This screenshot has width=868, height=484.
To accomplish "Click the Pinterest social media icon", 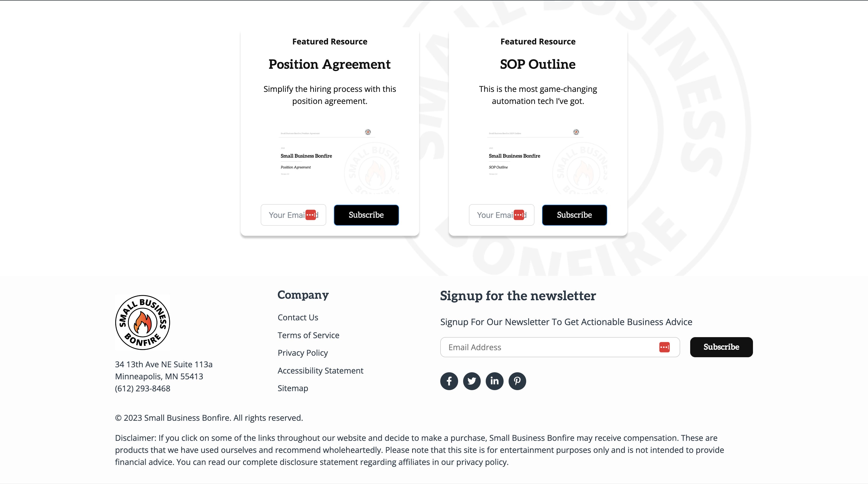I will click(x=517, y=380).
